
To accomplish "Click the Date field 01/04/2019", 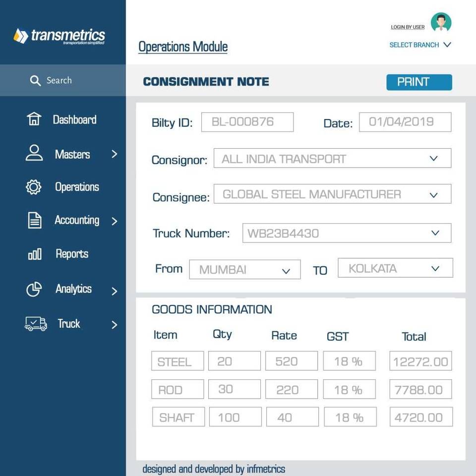I will click(405, 122).
